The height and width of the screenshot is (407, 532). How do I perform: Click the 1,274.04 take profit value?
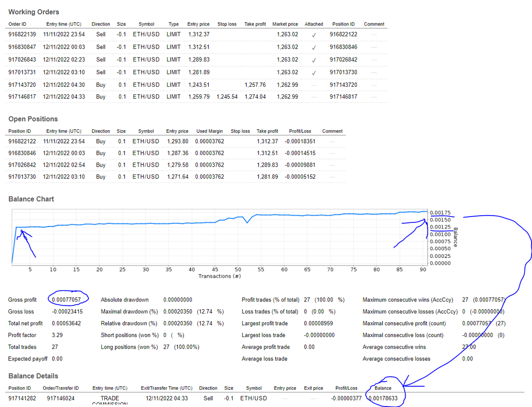pyautogui.click(x=255, y=97)
